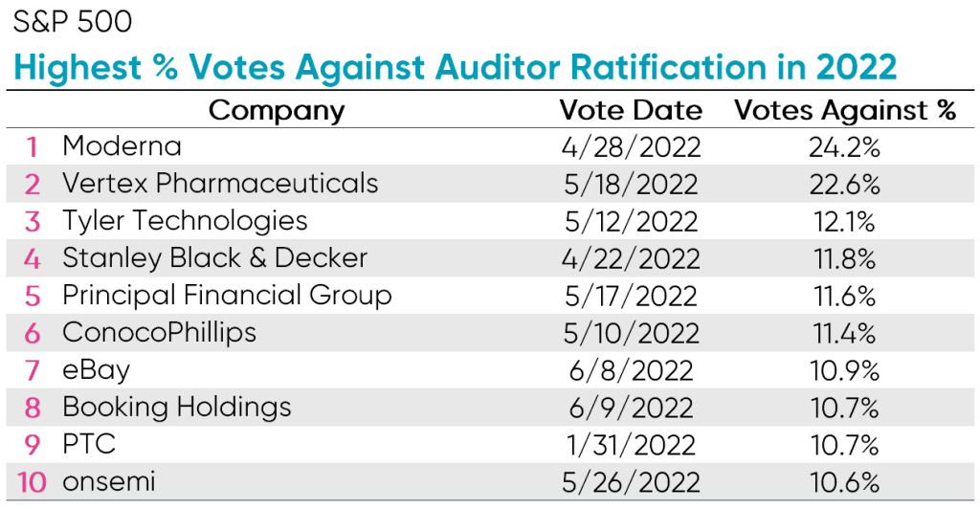
Task: Click the pink rank number 10
Action: [32, 482]
